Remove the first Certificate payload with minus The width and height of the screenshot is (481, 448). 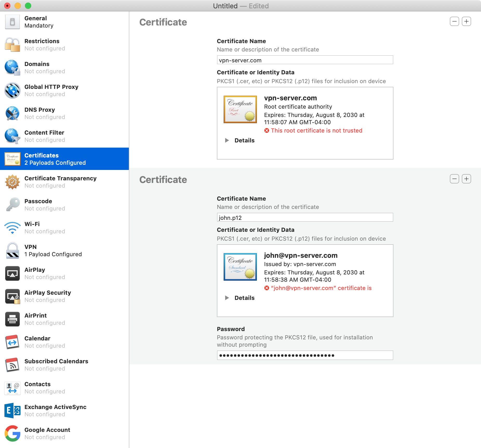pos(455,21)
